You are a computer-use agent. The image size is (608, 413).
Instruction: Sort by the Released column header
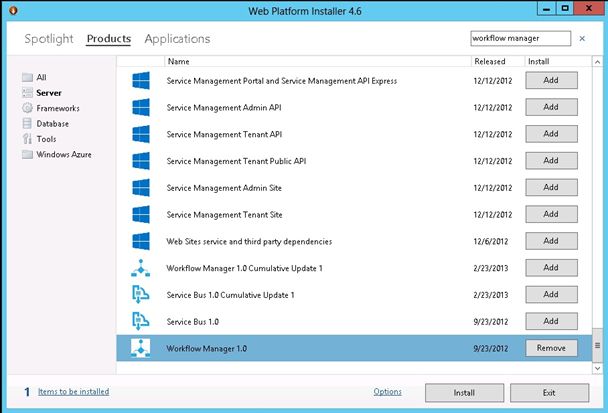point(498,61)
